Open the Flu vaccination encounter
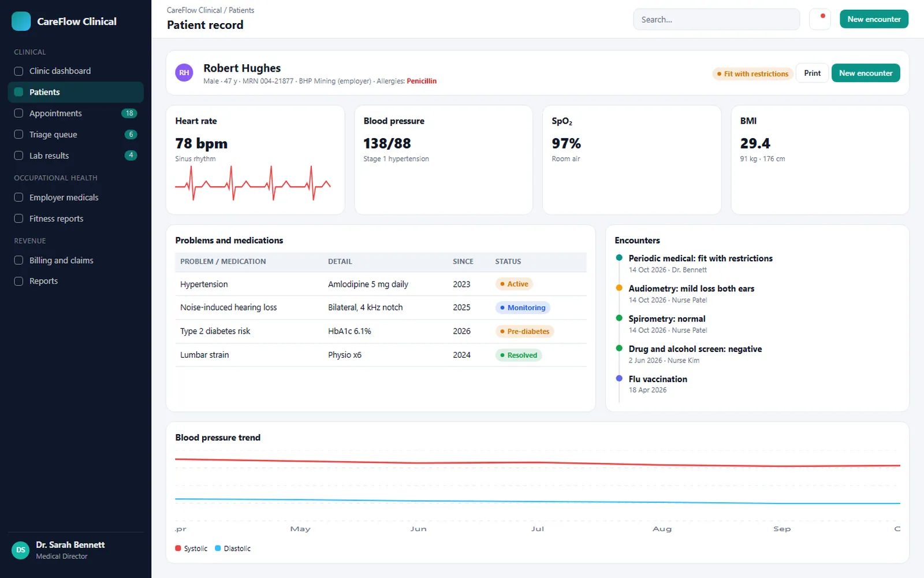 click(658, 379)
